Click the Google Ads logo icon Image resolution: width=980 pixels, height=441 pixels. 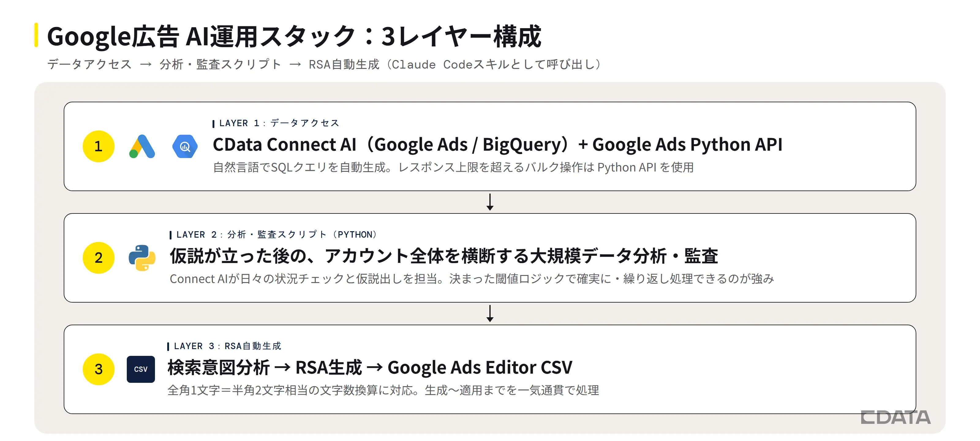pos(142,146)
